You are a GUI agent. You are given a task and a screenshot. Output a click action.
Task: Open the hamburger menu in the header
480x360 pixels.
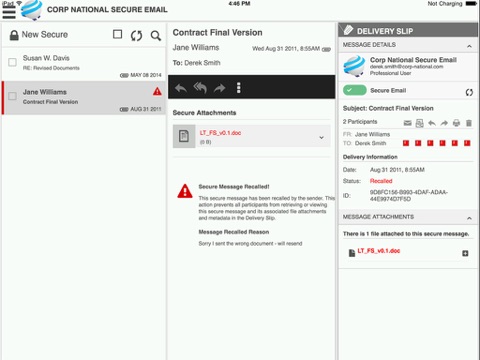[x=9, y=13]
